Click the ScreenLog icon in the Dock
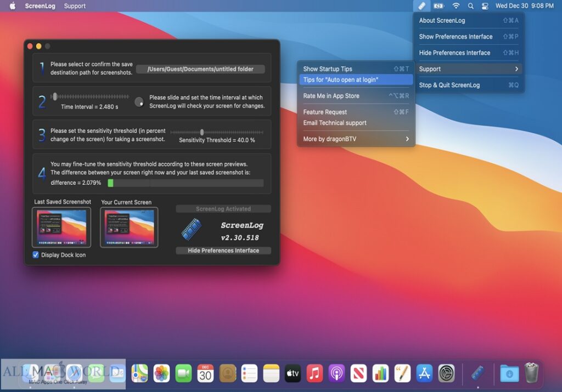 tap(478, 373)
